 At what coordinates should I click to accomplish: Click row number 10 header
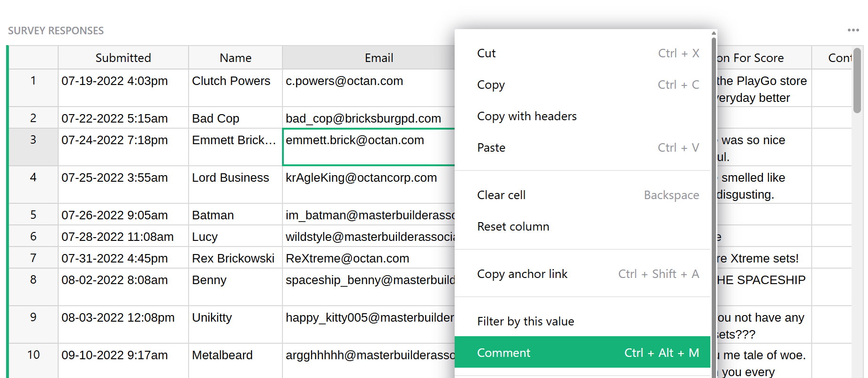(x=33, y=360)
